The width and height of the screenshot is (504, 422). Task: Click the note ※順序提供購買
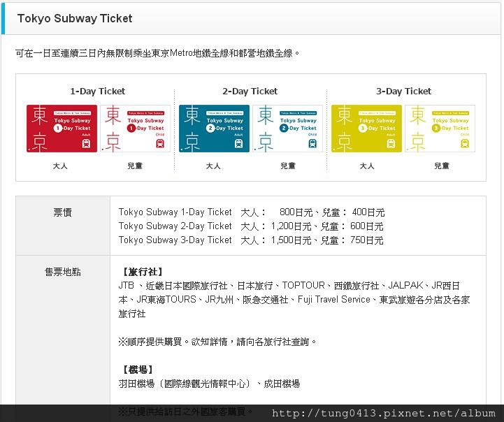pos(217,342)
